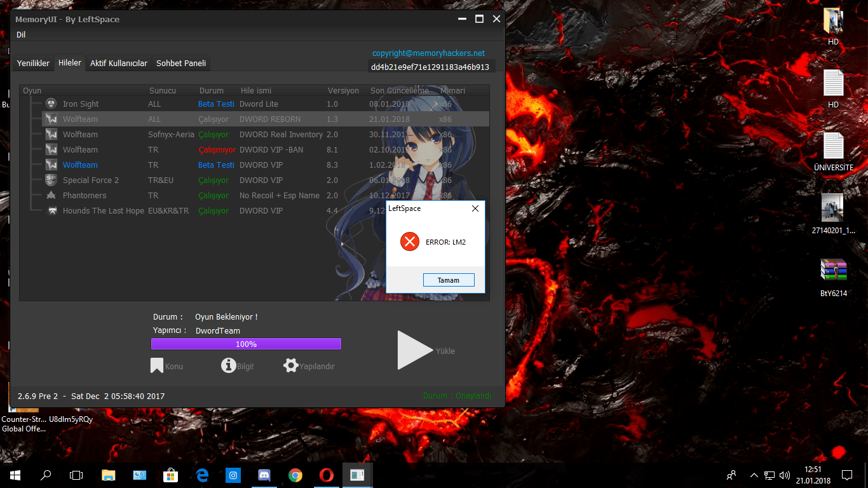Select the DWORD VIP -BAN entry
This screenshot has width=868, height=488.
(x=271, y=149)
